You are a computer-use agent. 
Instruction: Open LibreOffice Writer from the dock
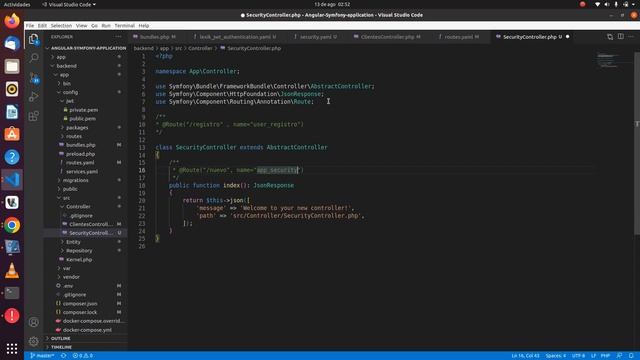(12, 112)
